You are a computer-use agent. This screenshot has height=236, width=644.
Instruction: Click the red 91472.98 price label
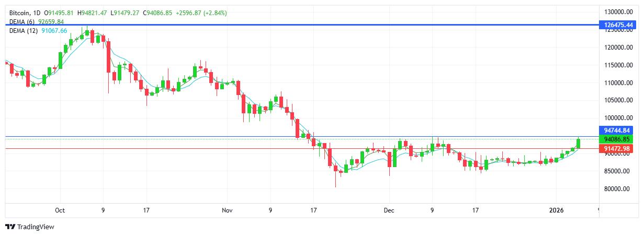618,149
